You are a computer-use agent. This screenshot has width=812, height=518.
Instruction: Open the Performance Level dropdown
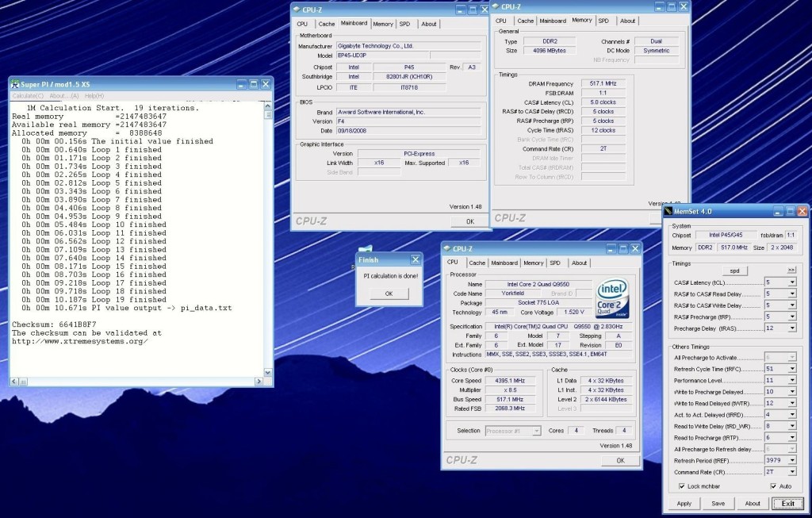[792, 380]
